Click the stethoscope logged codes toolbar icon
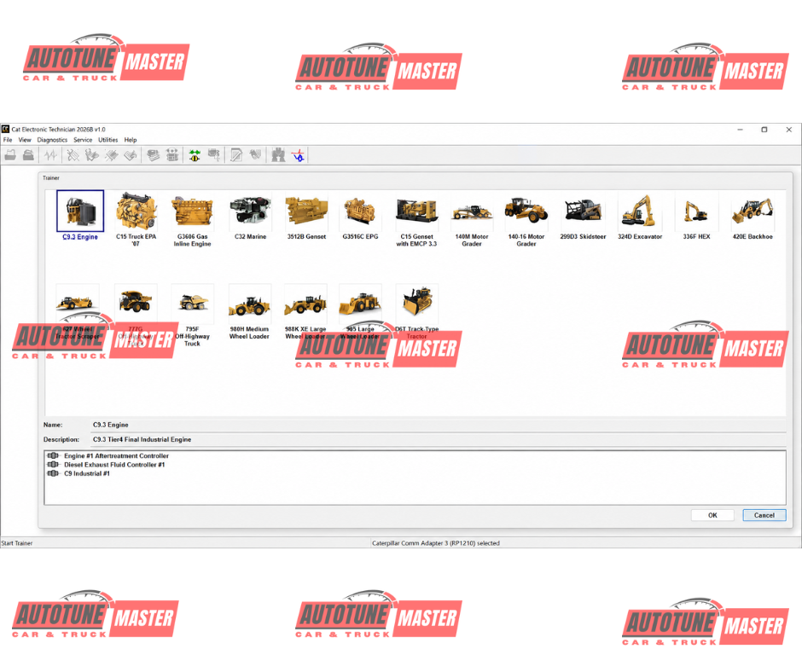Viewport: 802px width, 672px height. (x=92, y=155)
